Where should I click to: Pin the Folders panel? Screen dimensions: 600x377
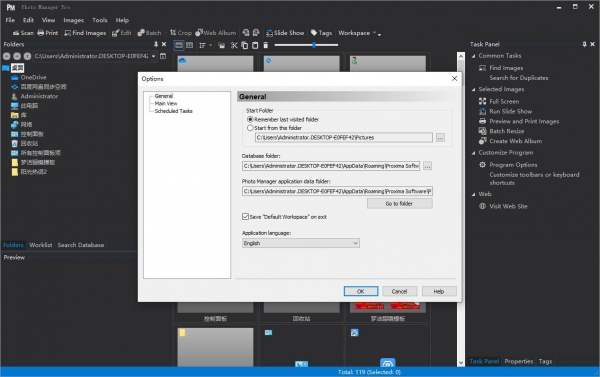point(156,44)
